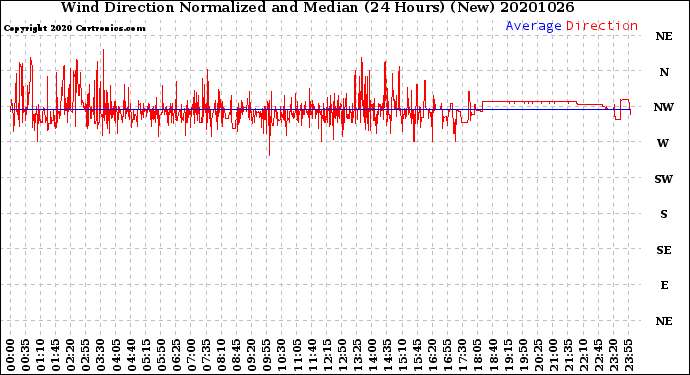Image resolution: width=690 pixels, height=375 pixels.
Task: Click the '14:00' time axis label
Action: coord(372,355)
